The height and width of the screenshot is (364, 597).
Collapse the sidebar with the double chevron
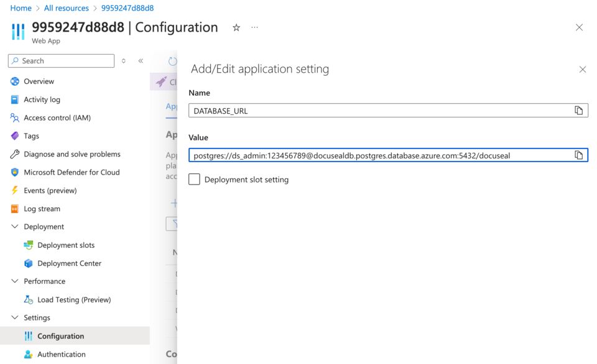pyautogui.click(x=141, y=61)
